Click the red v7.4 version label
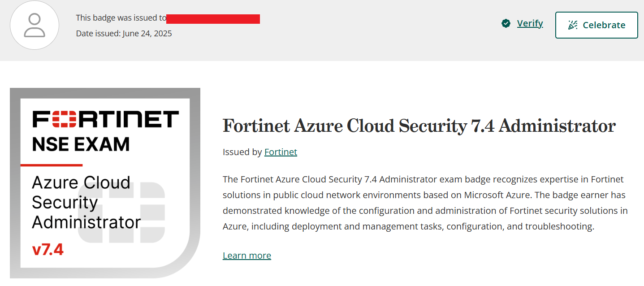 point(48,250)
